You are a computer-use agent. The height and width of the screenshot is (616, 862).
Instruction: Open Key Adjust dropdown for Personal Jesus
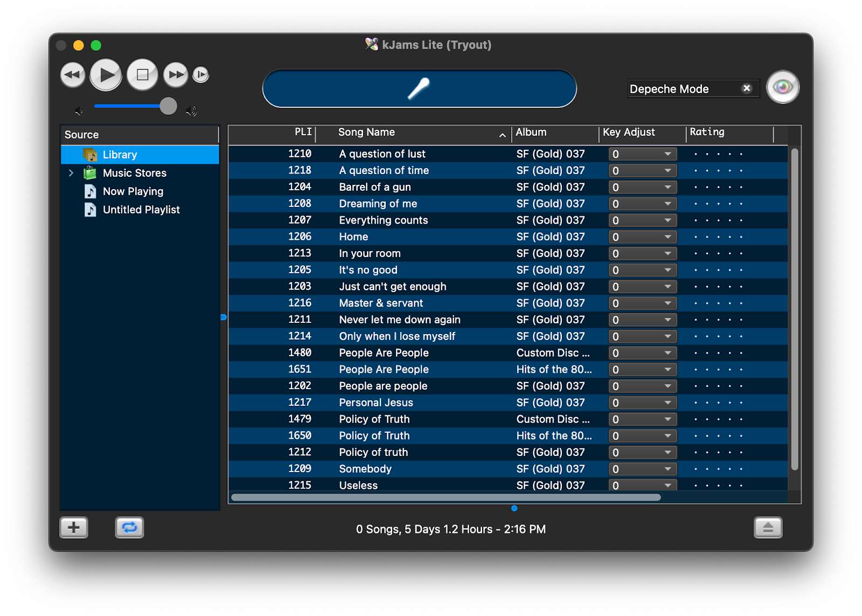[x=643, y=403]
